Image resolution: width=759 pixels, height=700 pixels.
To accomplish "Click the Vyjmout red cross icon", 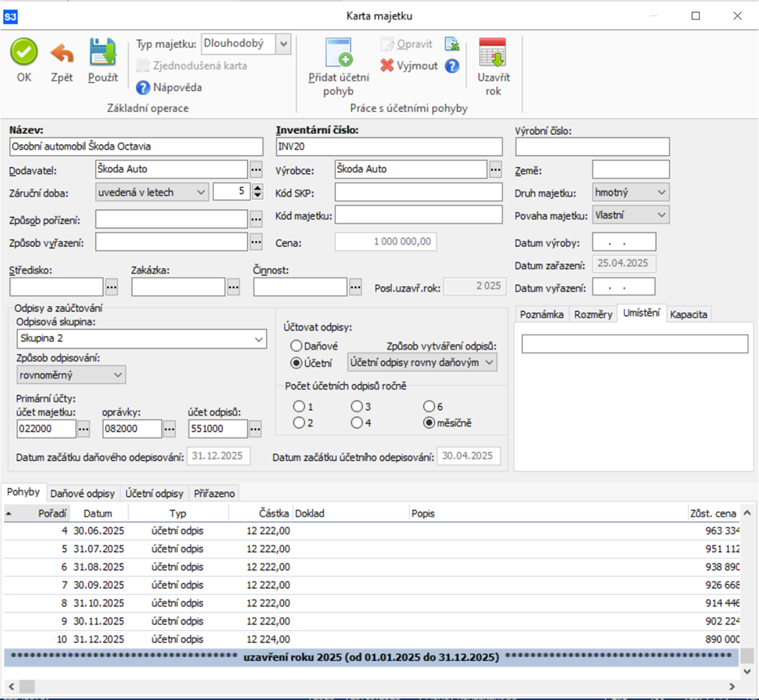I will [387, 65].
